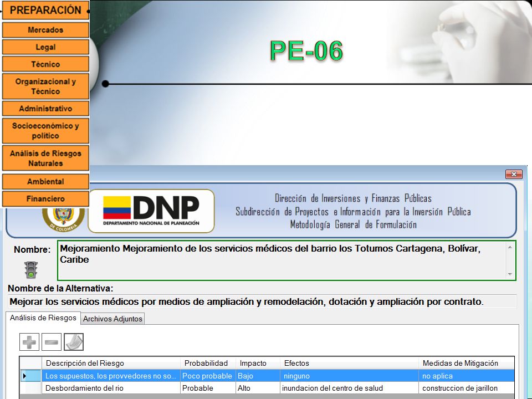
Task: Click the Medidas de Mitigación column header
Action: 467,363
